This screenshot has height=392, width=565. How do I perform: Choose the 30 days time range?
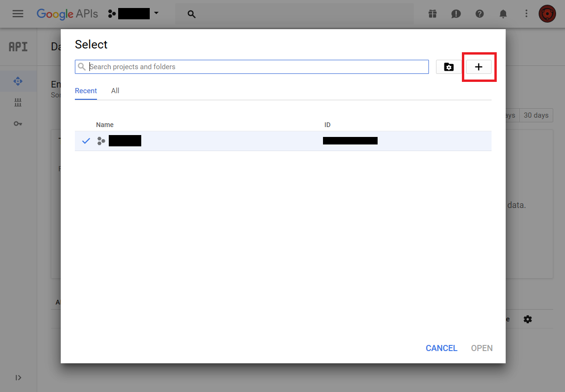tap(536, 115)
